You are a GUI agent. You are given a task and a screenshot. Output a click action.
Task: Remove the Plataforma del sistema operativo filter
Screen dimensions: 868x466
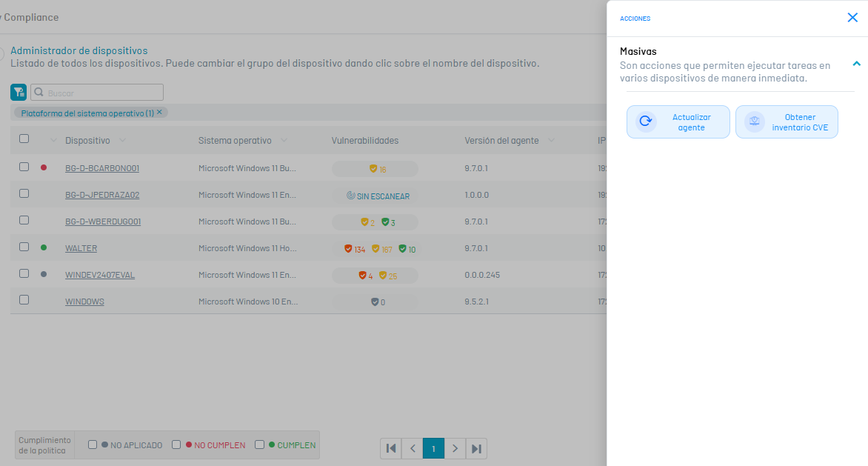159,112
